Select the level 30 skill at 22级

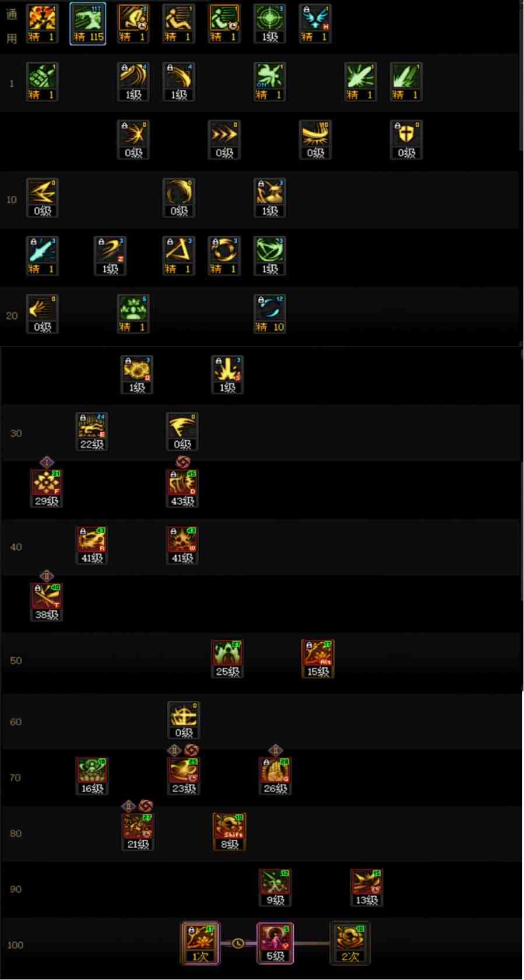(x=92, y=432)
